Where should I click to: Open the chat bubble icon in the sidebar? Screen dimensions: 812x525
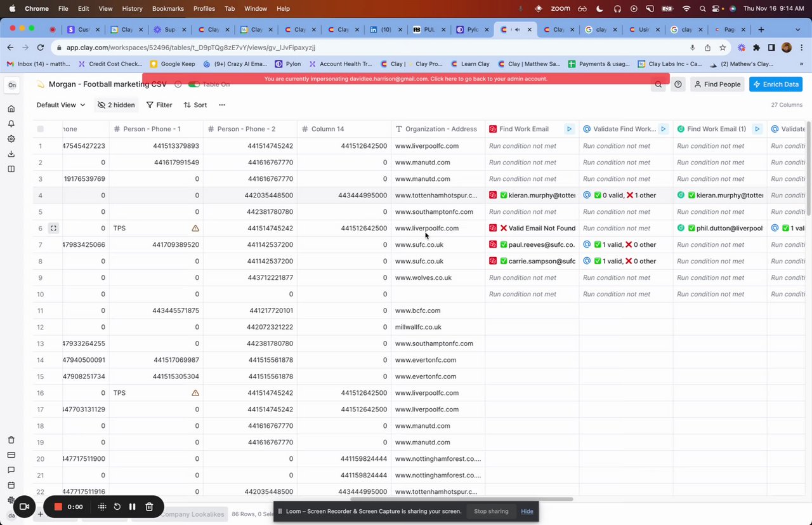(x=11, y=470)
